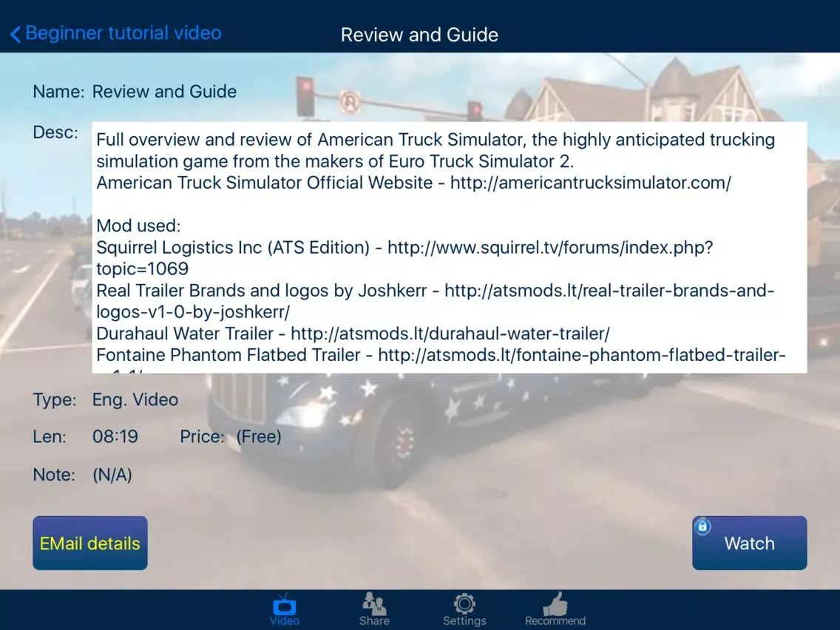
Task: Click the 'Desc:' label
Action: 55,132
